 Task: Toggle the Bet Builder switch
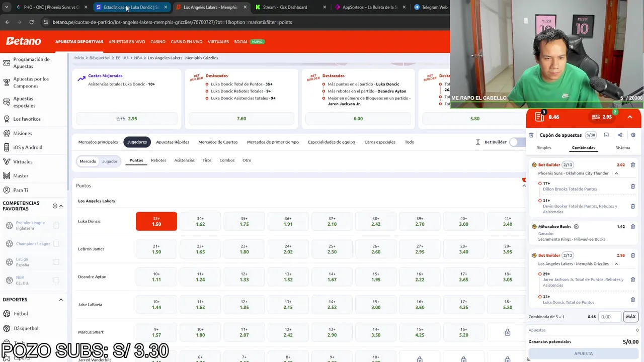pos(517,142)
